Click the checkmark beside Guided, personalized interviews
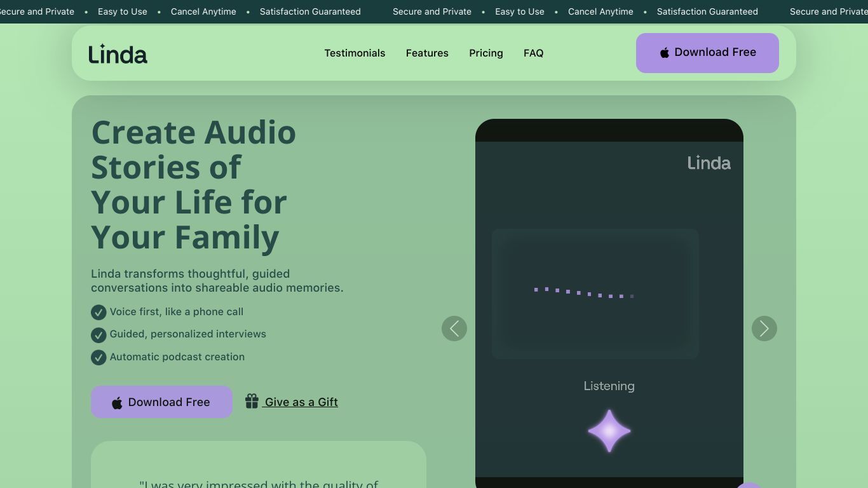Image resolution: width=868 pixels, height=488 pixels. [x=98, y=335]
